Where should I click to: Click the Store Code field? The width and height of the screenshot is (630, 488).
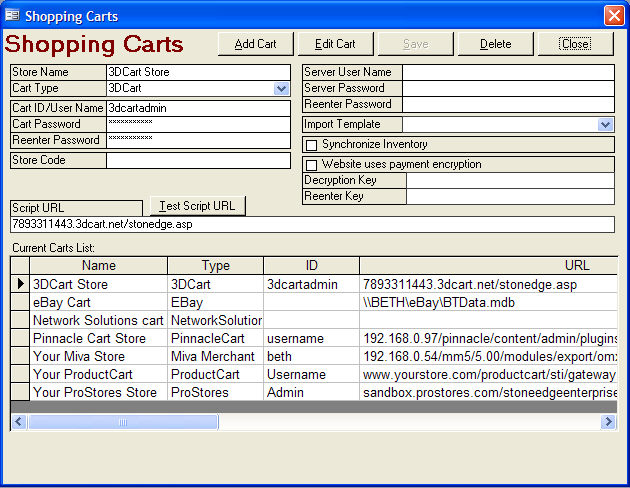coord(198,161)
